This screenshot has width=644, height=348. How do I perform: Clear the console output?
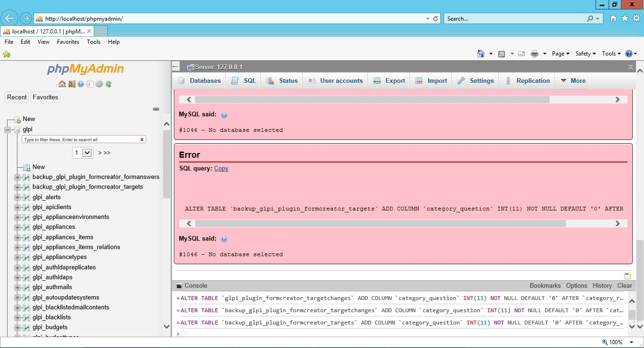(x=624, y=285)
